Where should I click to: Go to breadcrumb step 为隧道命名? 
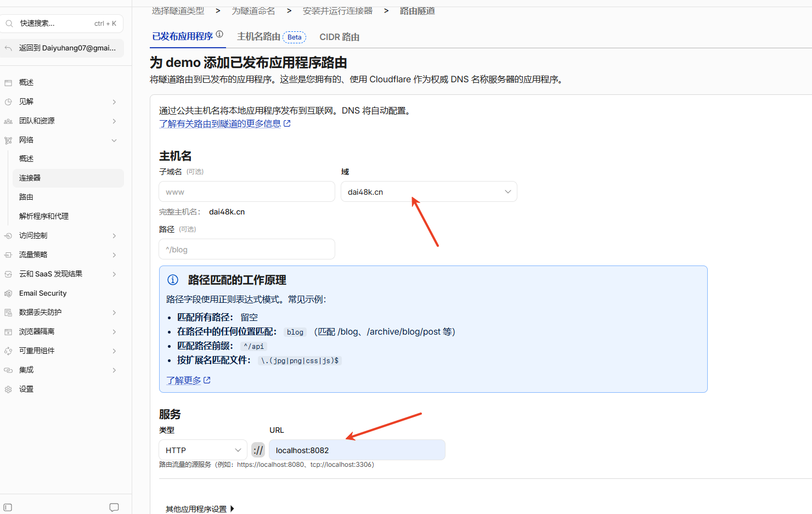click(x=253, y=11)
